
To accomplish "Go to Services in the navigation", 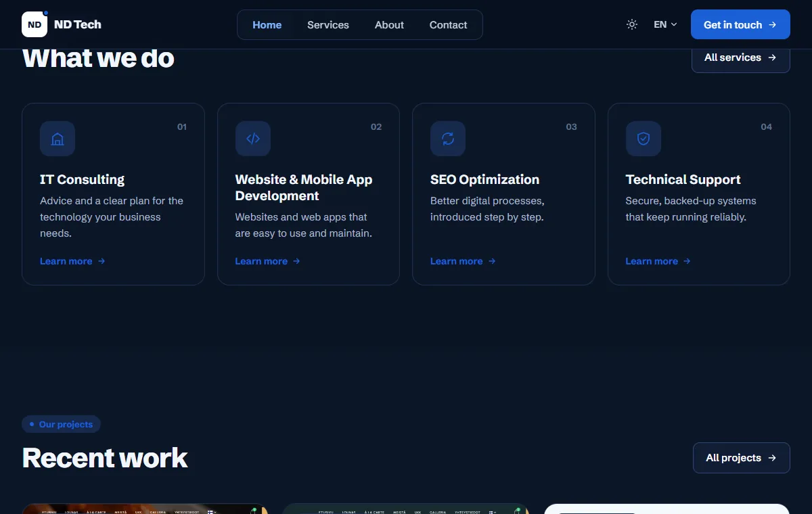I will point(328,25).
